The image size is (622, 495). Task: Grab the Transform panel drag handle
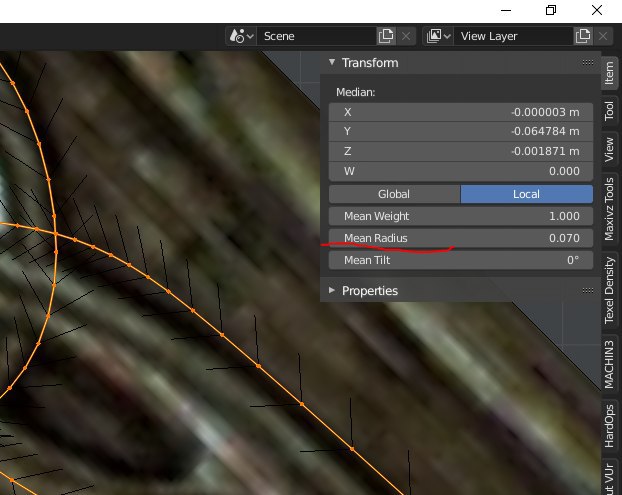tap(588, 62)
